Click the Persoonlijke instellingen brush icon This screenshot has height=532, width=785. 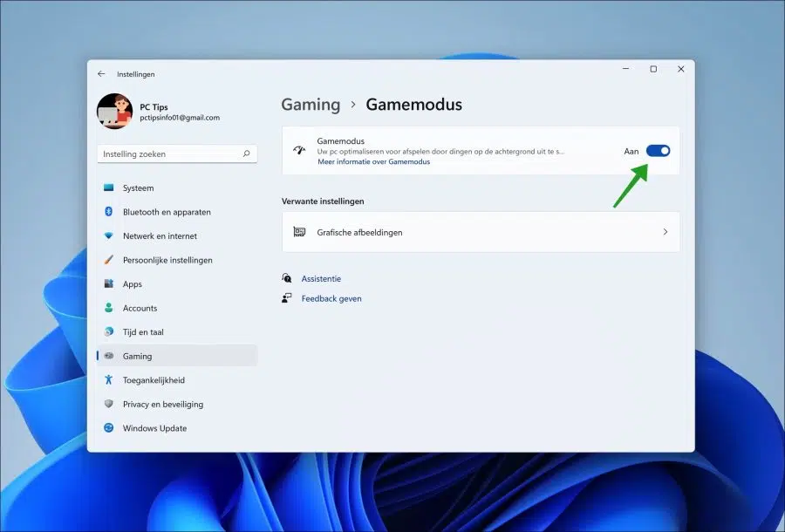point(109,260)
